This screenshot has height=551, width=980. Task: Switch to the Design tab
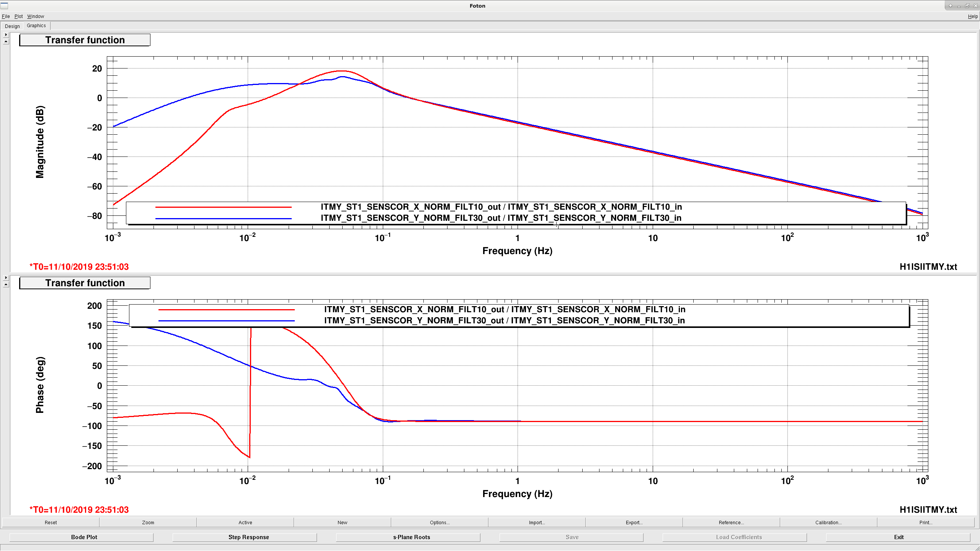point(12,26)
